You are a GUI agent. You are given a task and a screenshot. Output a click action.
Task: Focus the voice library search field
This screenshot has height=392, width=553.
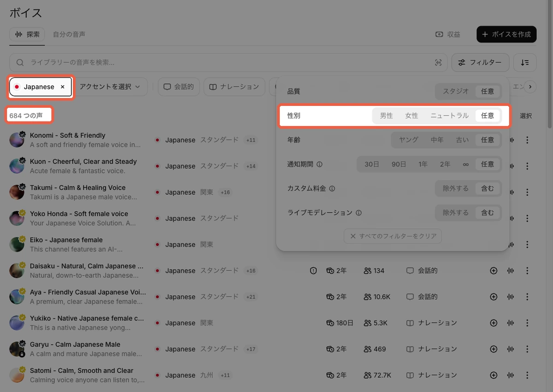coord(228,63)
